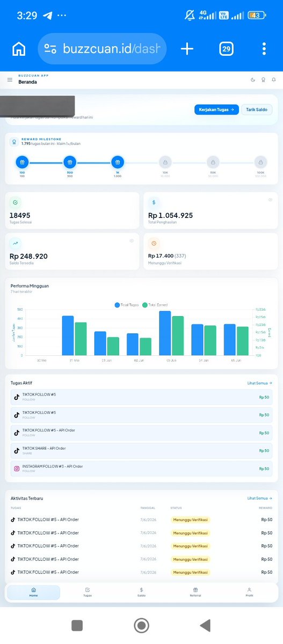
Task: Claim the 100 milestone gift
Action: pyautogui.click(x=22, y=162)
